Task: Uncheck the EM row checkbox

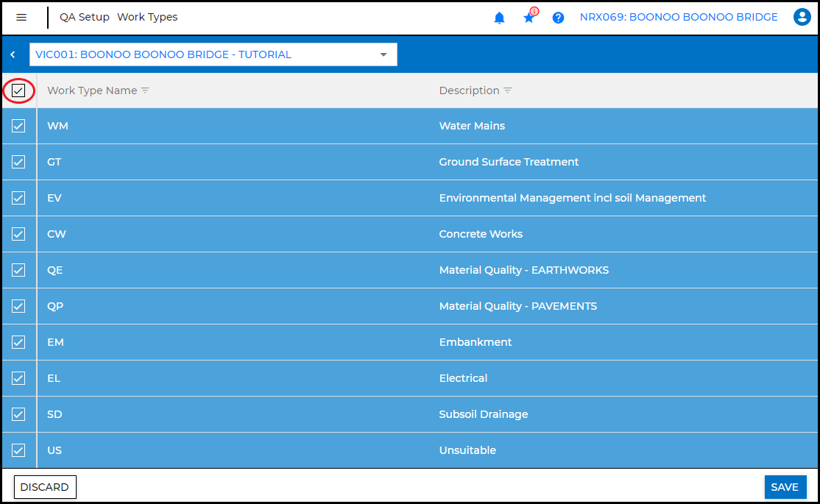Action: pos(18,342)
